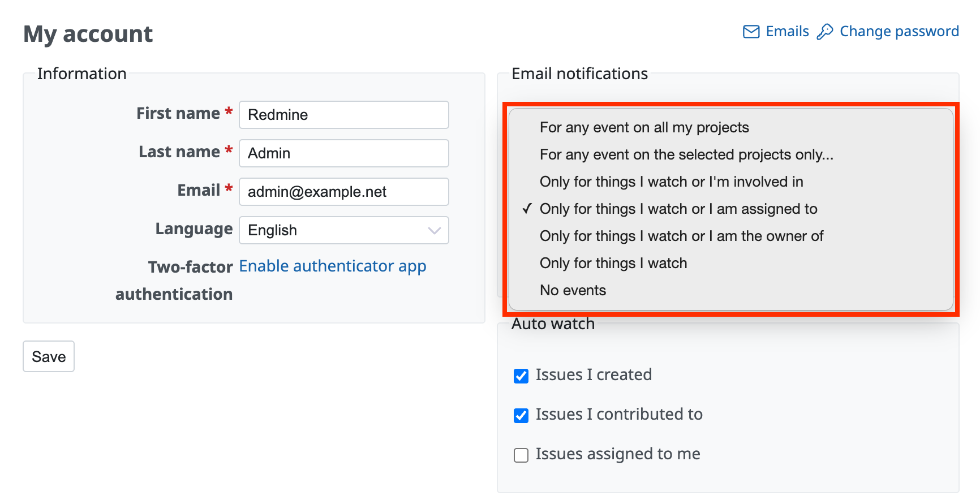The height and width of the screenshot is (500, 980).
Task: Select 'Only for things I watch or I am assigned to'
Action: pyautogui.click(x=730, y=209)
